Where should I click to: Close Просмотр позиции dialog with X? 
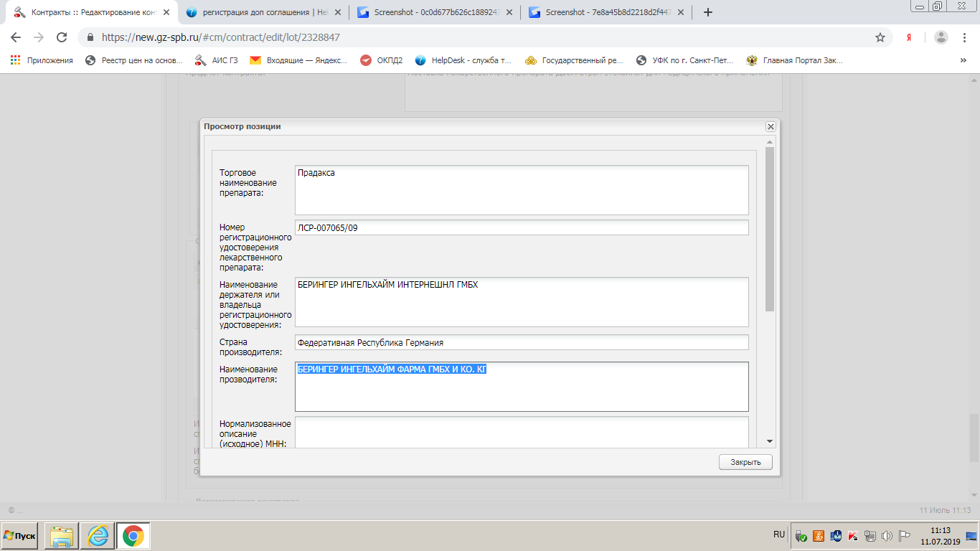[x=771, y=126]
